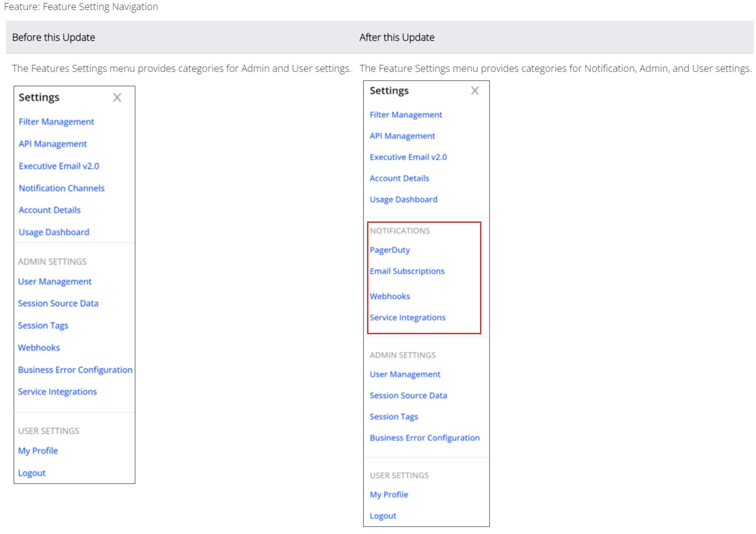Viewport: 756px width, 534px height.
Task: Select Business Error Configuration in the right panel
Action: tap(424, 438)
